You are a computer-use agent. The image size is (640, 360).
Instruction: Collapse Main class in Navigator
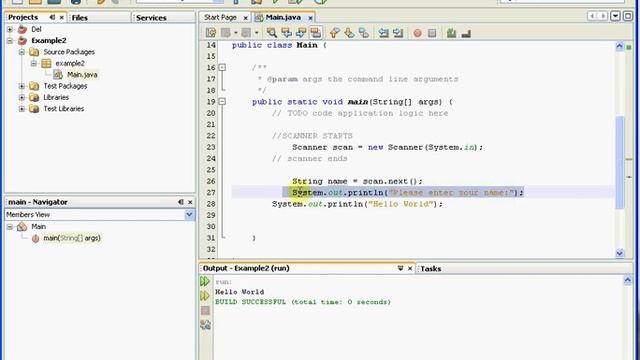pos(10,227)
